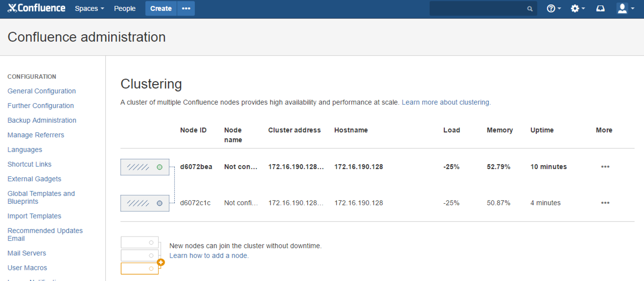Viewport: 644px width, 281px height.
Task: Open the create-more ellipsis button
Action: pos(186,8)
